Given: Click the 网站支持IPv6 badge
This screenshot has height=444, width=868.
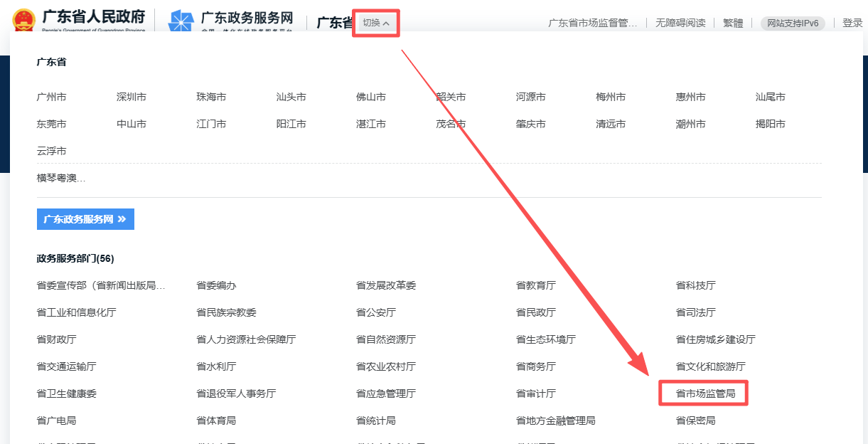Looking at the screenshot, I should 792,22.
